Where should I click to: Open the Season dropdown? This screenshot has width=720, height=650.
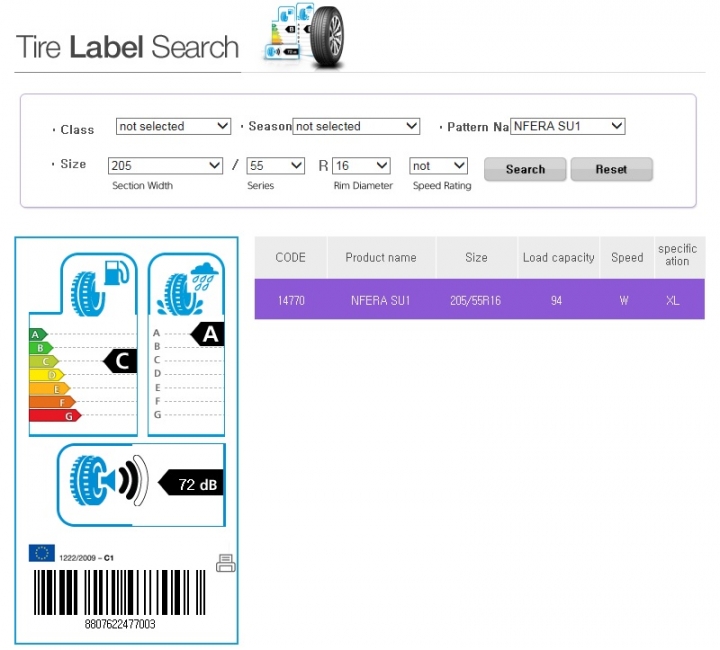pos(356,126)
